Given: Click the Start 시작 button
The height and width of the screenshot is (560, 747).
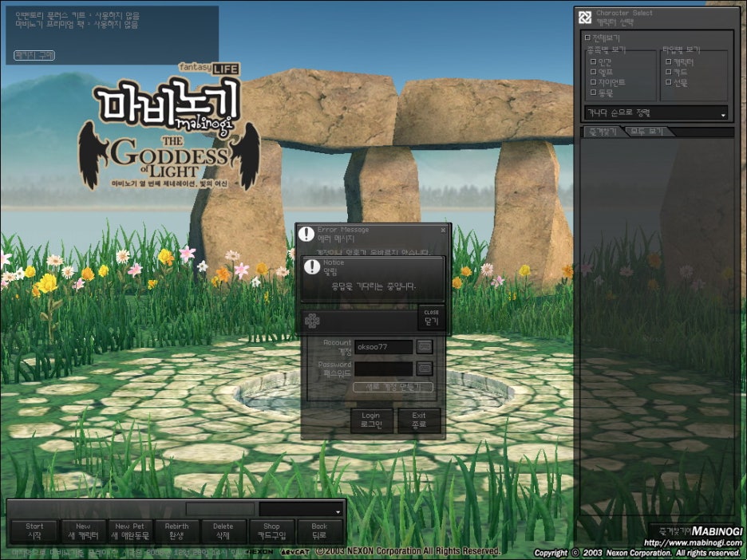Looking at the screenshot, I should 34,531.
